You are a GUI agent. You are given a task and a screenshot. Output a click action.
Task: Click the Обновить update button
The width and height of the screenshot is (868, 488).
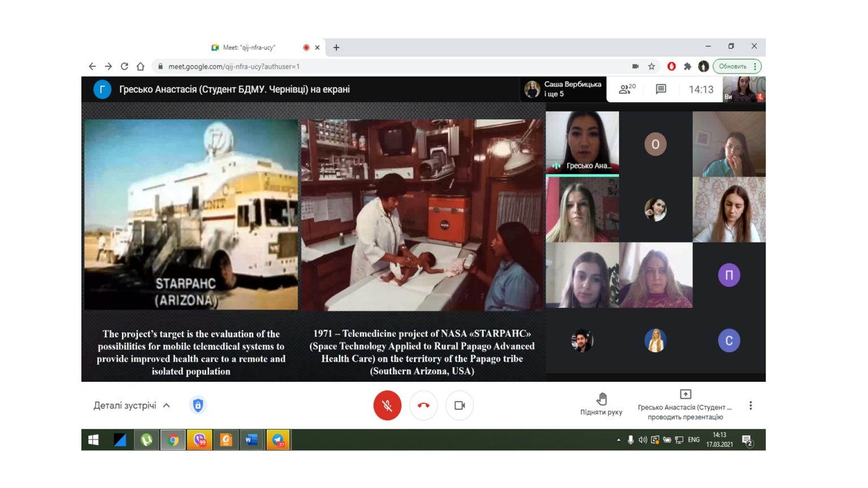732,66
